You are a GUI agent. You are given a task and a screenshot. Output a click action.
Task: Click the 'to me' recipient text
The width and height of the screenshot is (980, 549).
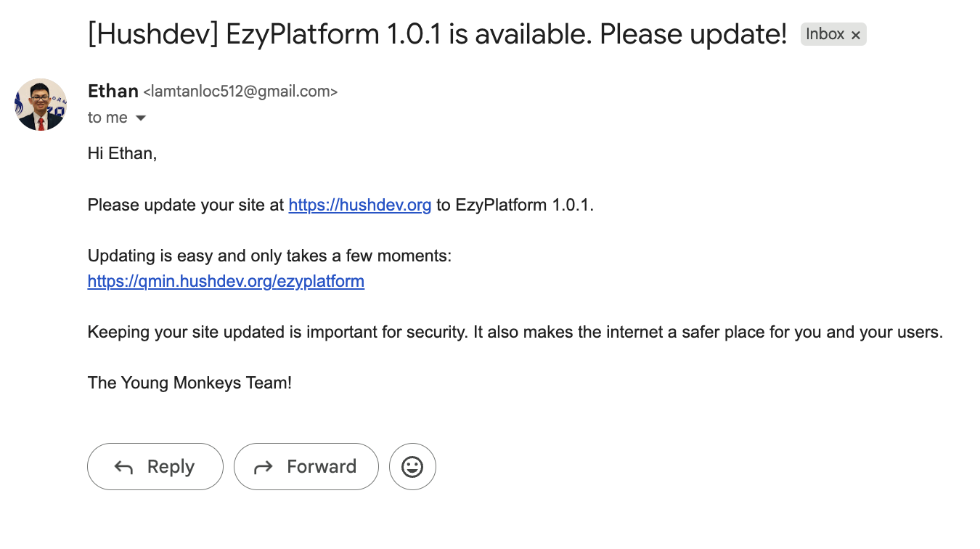click(x=107, y=118)
